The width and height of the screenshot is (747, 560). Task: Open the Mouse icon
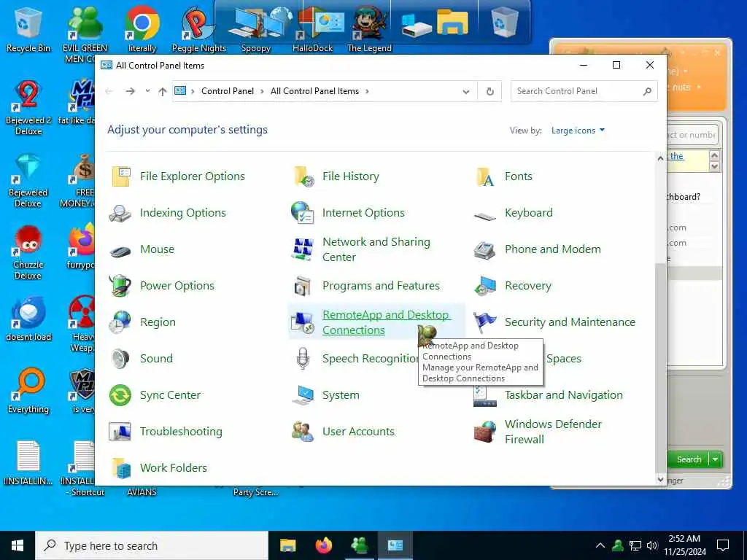point(120,251)
